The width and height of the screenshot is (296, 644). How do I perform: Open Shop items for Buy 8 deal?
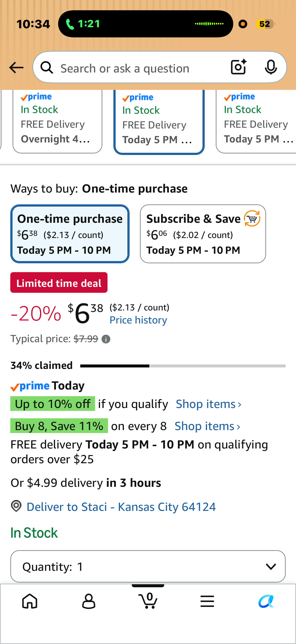point(207,426)
